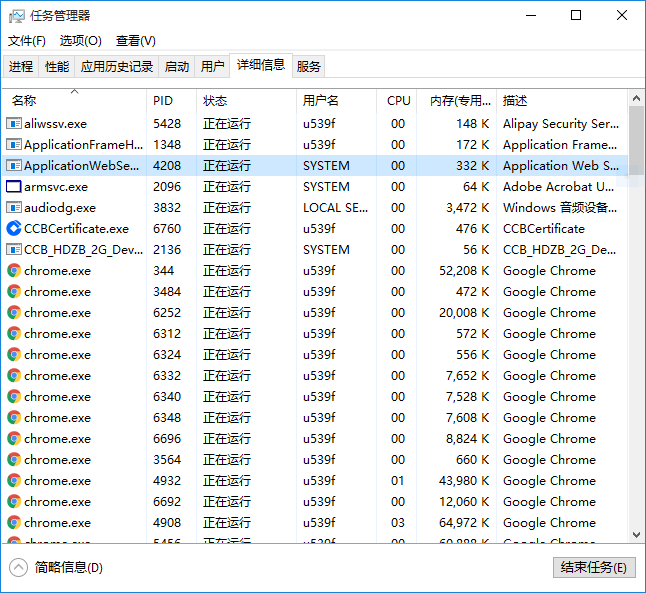
Task: Select memory value 3,472 K
Action: point(468,207)
